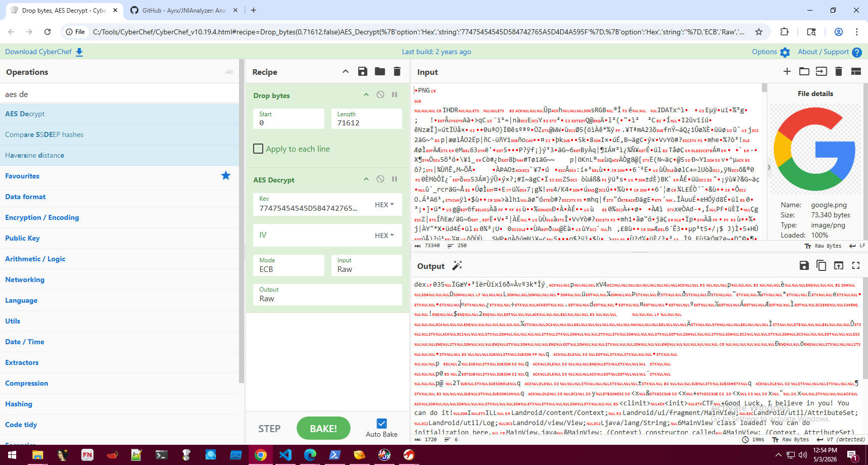Open the Options gear
The width and height of the screenshot is (868, 465).
(x=785, y=52)
